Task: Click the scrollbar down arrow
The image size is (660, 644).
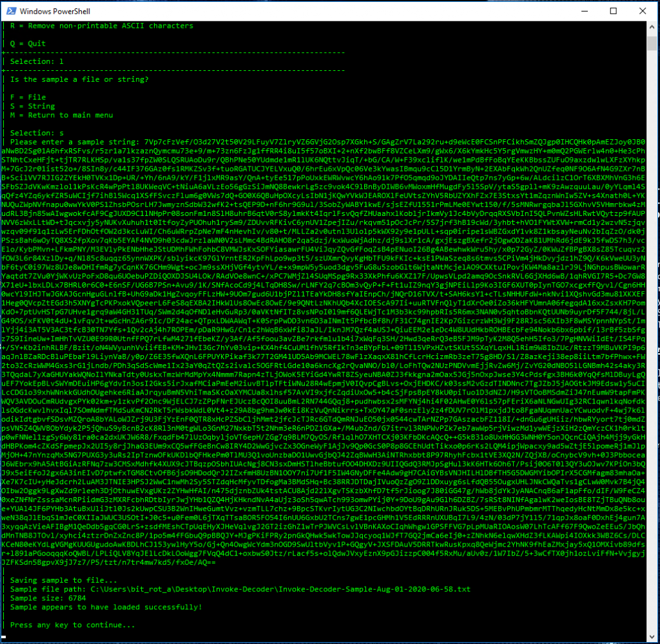Action: coord(652,637)
